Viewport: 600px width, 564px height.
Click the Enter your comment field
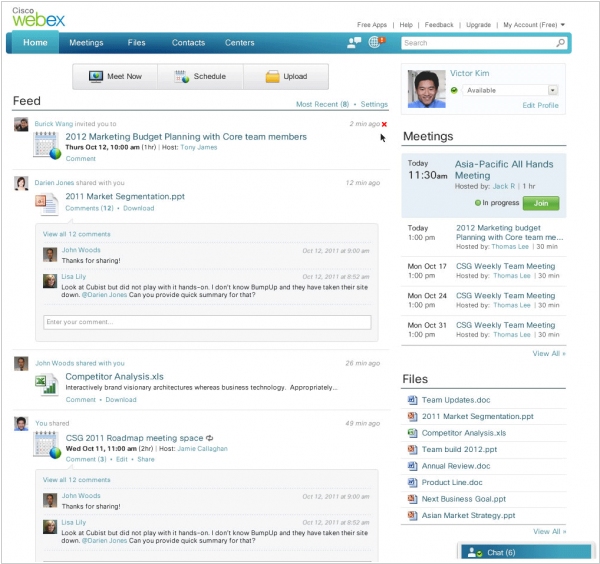[x=207, y=322]
